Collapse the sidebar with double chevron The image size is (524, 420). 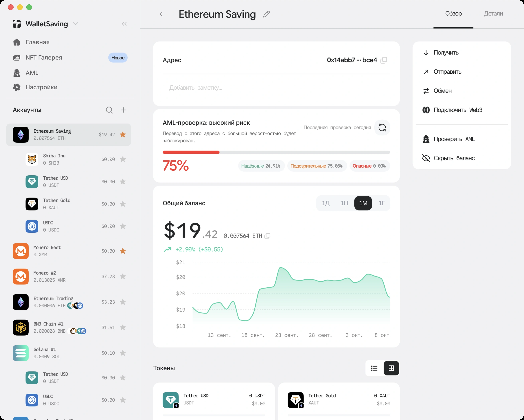click(124, 24)
